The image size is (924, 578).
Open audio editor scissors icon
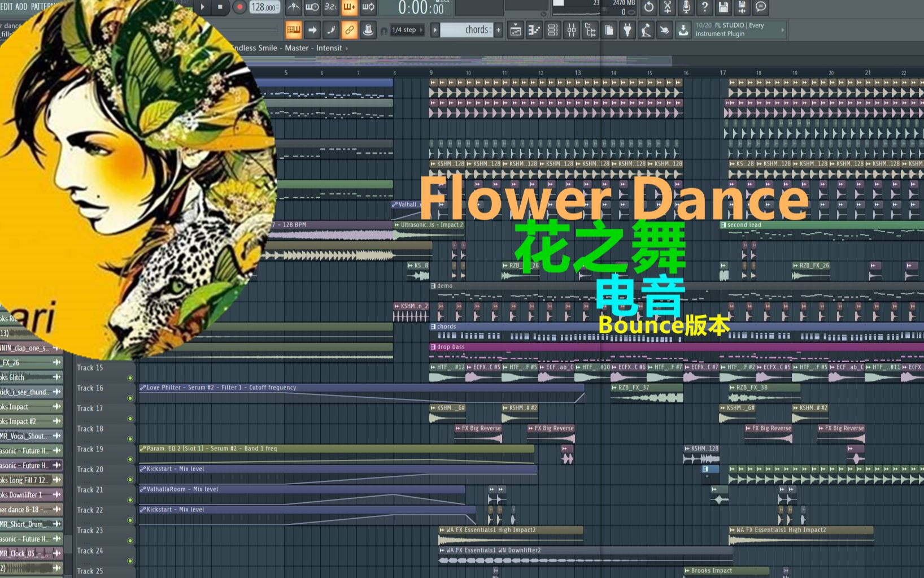(668, 7)
